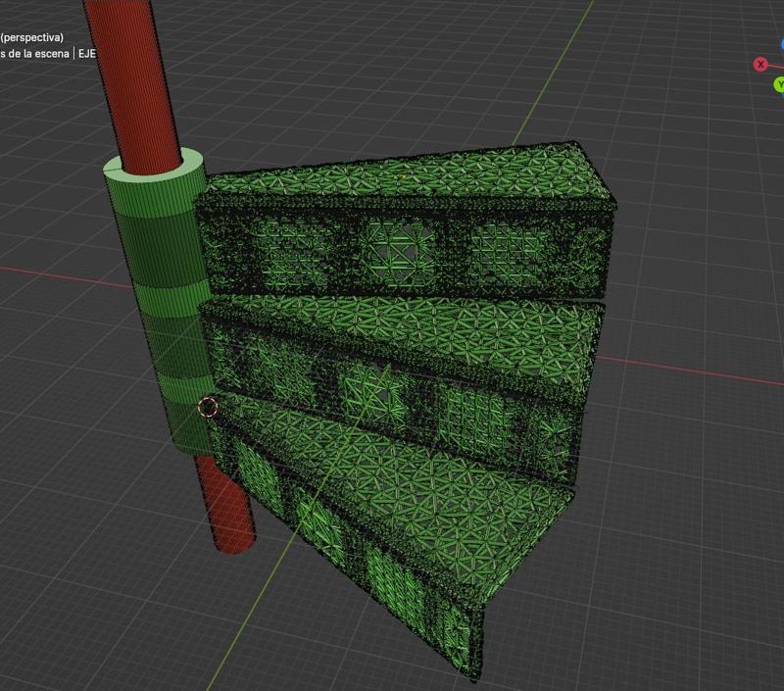Click the 3D cursor on the stair corner
Screen dimensions: 784x691
pyautogui.click(x=208, y=408)
